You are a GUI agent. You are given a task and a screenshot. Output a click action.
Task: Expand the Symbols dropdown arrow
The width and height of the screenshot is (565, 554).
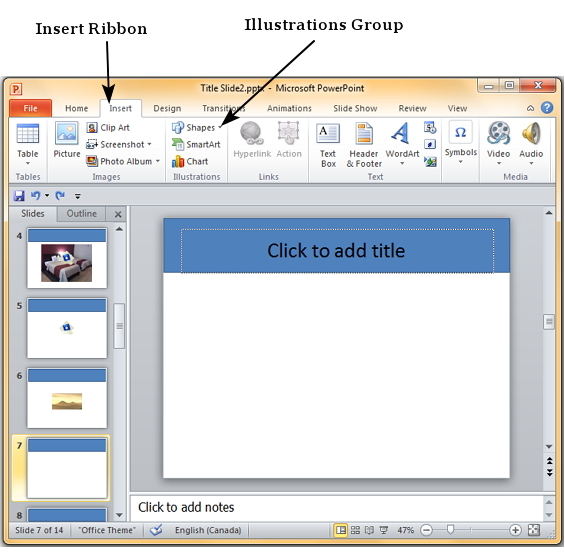[461, 162]
